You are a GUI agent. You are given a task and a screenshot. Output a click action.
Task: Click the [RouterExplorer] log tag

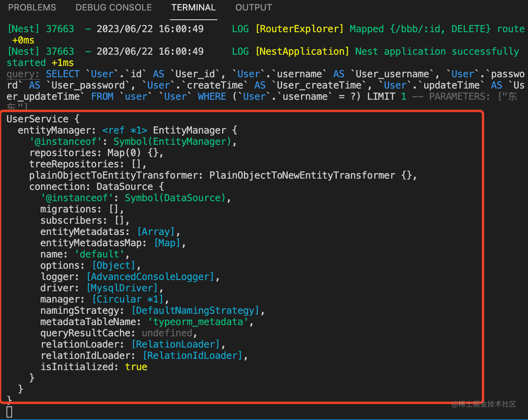[299, 29]
